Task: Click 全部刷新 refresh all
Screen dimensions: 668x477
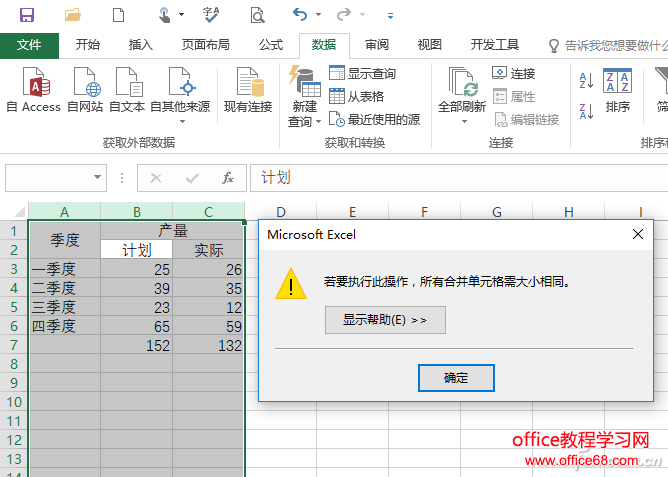Action: point(462,95)
